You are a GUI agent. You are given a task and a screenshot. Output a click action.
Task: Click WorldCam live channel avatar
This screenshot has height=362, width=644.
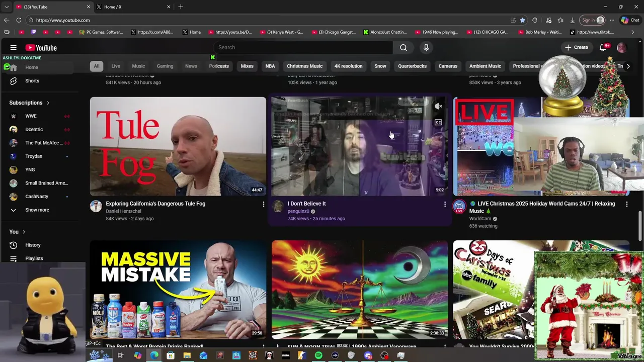point(459,206)
